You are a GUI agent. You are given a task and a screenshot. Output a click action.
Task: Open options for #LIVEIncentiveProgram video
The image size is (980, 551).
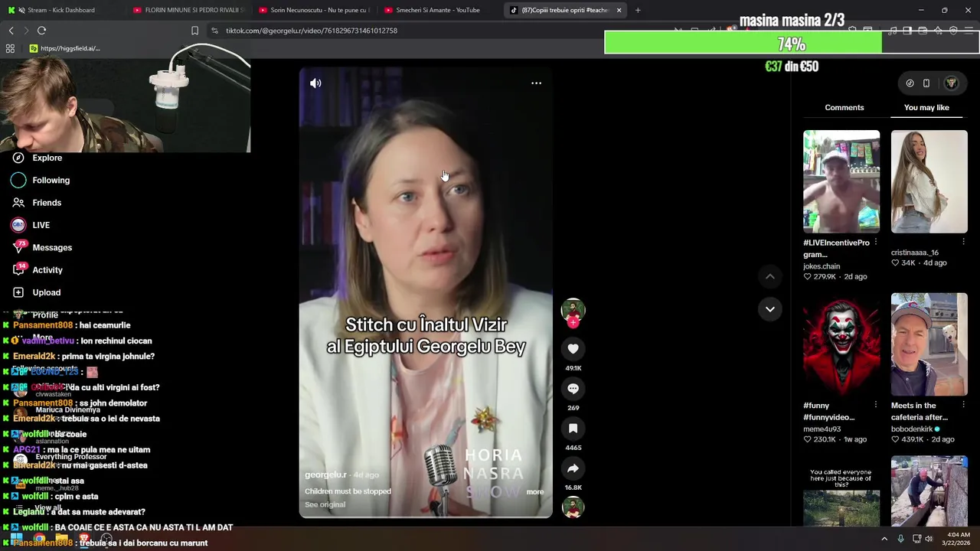876,243
